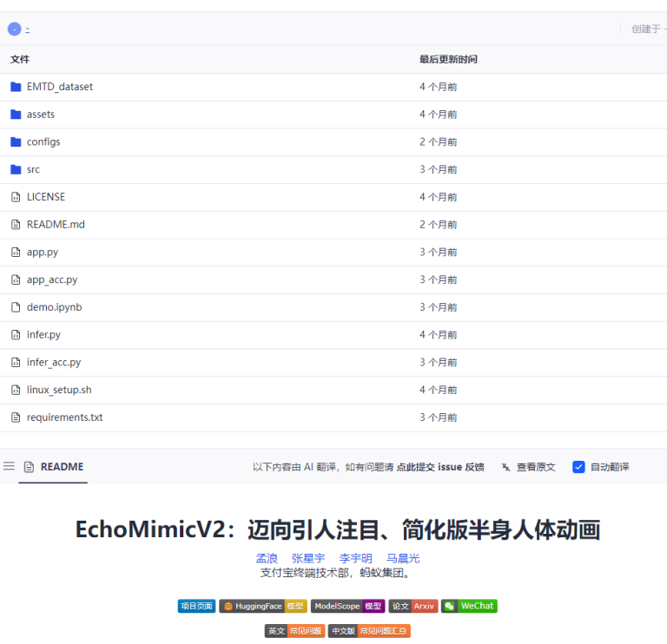
Task: Click 点此提交 issue 反馈 link
Action: coord(440,467)
